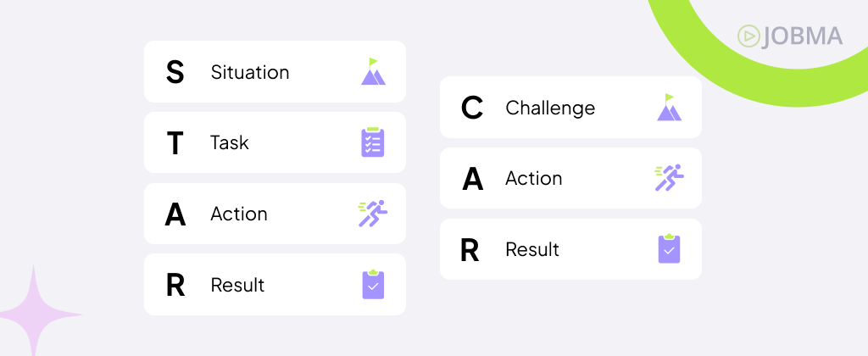The image size is (868, 356).
Task: Select the Situation label
Action: tap(250, 72)
